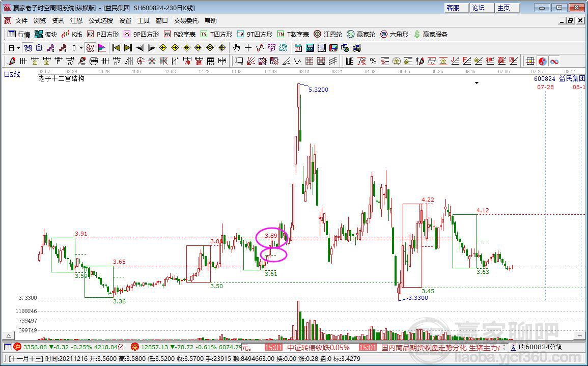The height and width of the screenshot is (366, 588).
Task: Jump to last bar icon
Action: (128, 48)
